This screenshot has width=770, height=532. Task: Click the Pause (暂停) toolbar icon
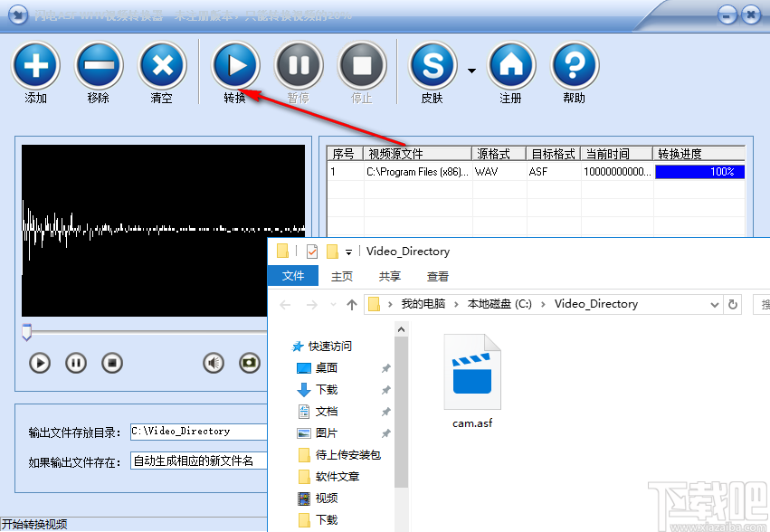[299, 65]
